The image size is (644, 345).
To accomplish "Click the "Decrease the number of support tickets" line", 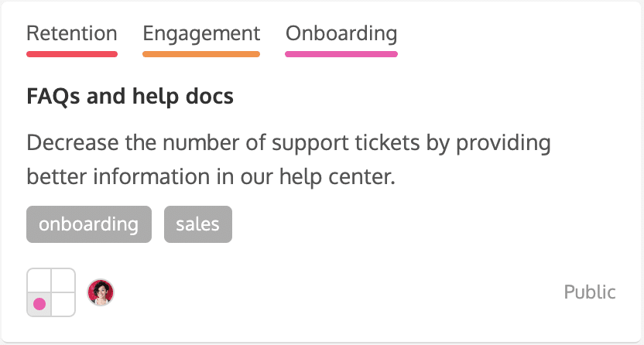I will (289, 144).
